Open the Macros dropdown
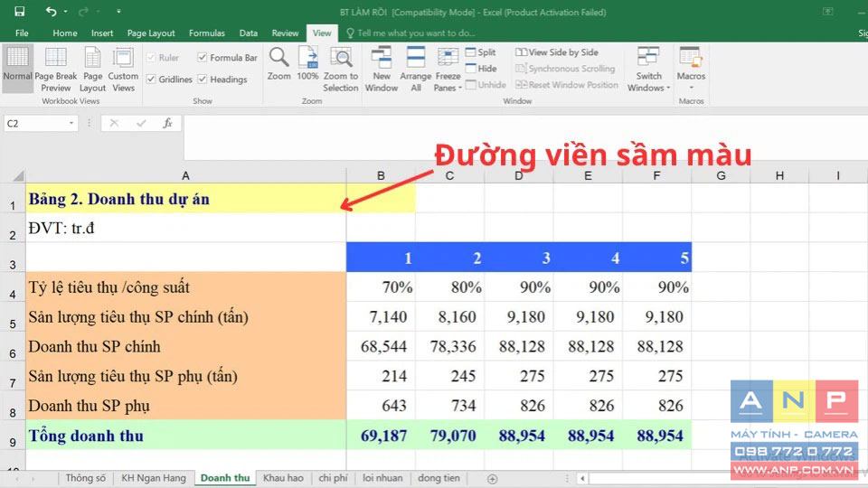 691,69
